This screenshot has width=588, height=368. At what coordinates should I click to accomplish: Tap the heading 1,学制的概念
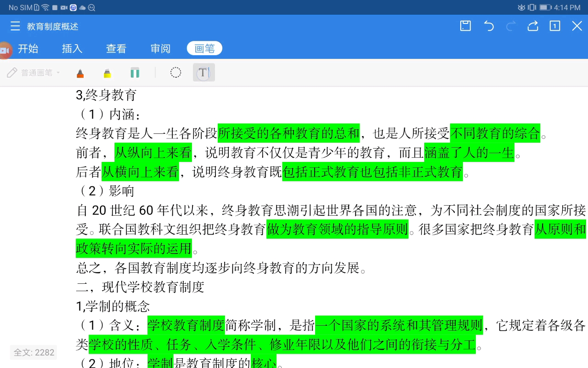(x=113, y=306)
